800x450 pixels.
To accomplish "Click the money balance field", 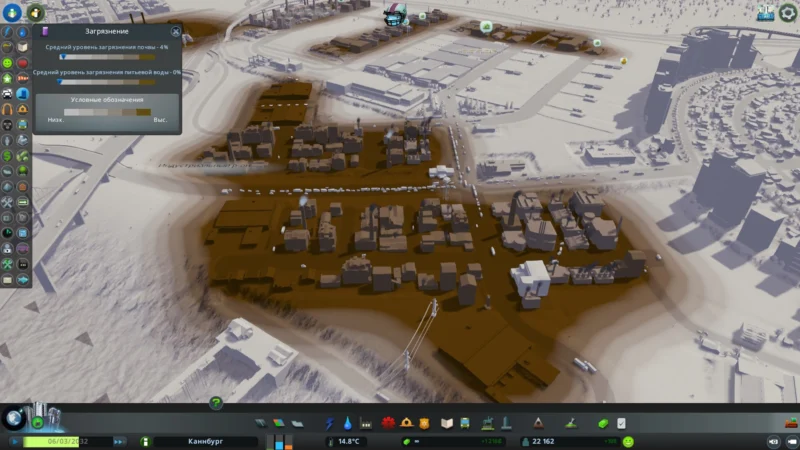I will tap(452, 441).
